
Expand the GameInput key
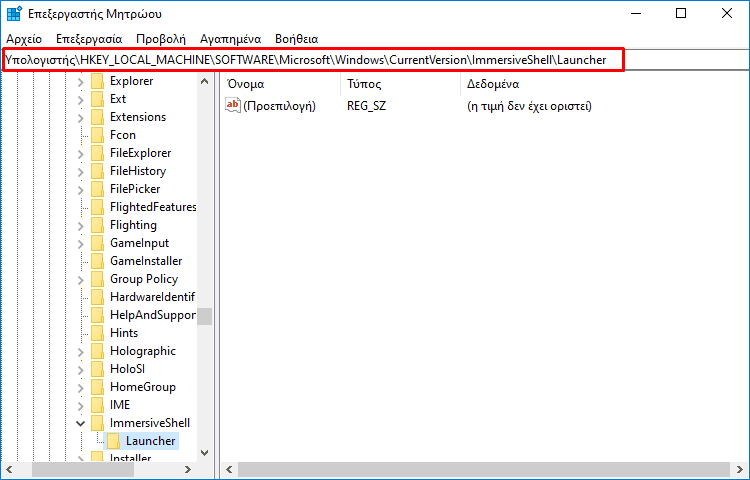click(x=80, y=244)
